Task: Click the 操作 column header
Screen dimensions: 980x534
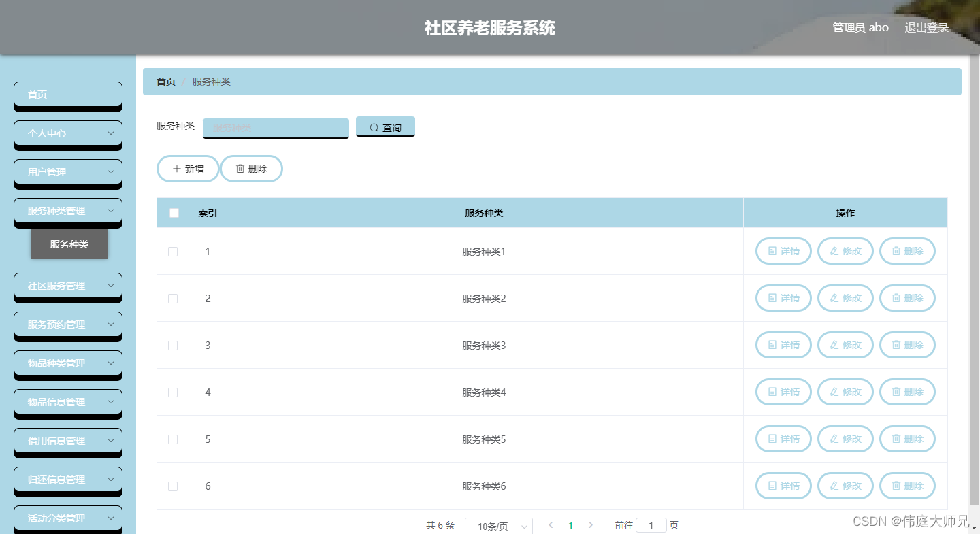Action: [845, 213]
